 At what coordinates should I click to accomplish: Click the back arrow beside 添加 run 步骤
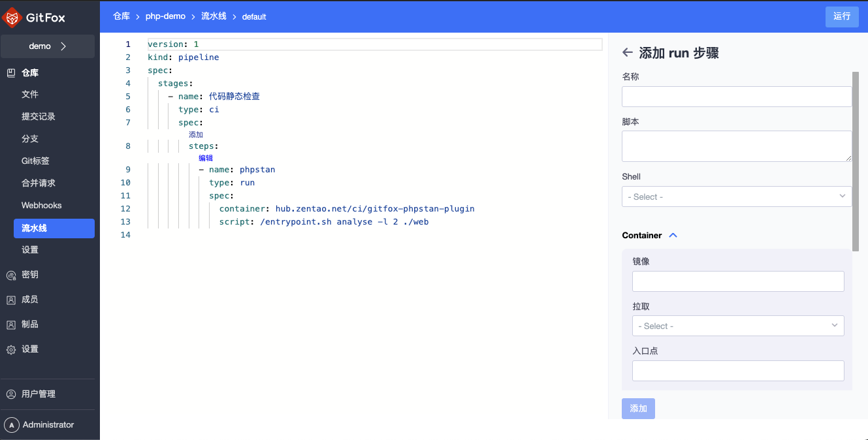(x=628, y=53)
